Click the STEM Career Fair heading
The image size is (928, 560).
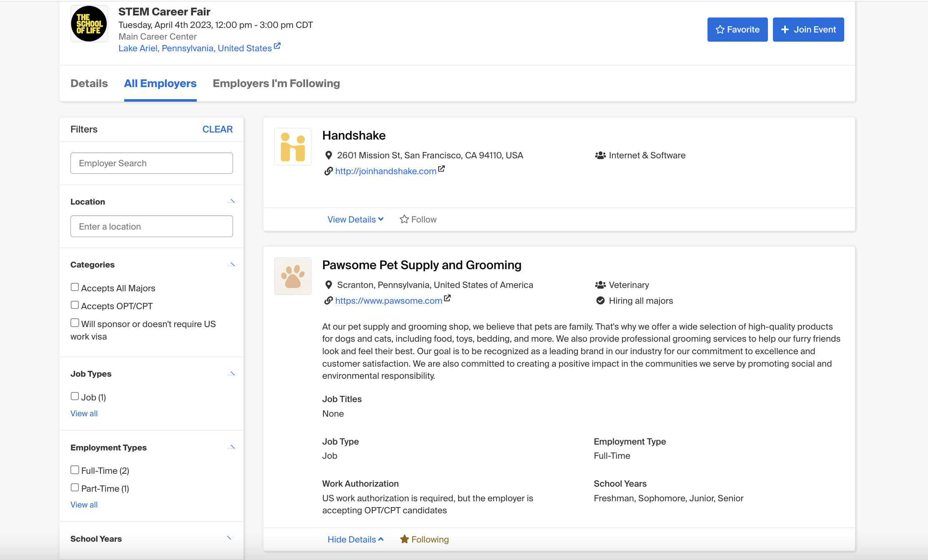point(164,12)
